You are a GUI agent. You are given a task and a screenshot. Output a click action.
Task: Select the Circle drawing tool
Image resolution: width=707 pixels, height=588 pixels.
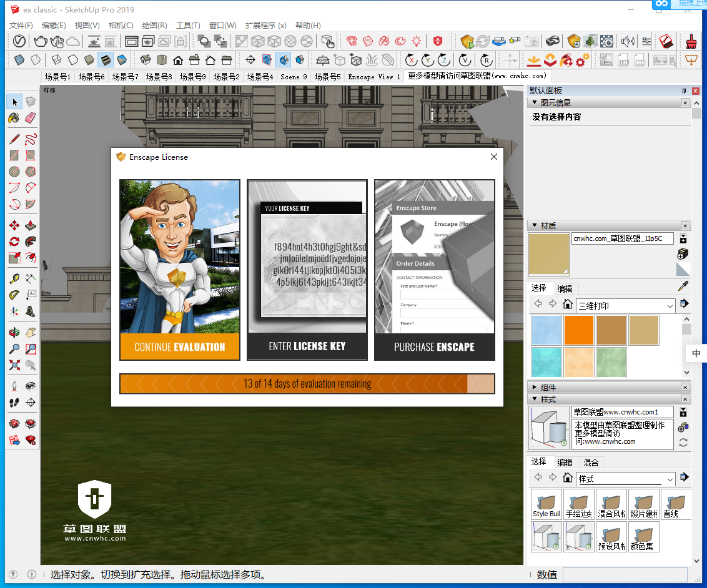tap(14, 172)
